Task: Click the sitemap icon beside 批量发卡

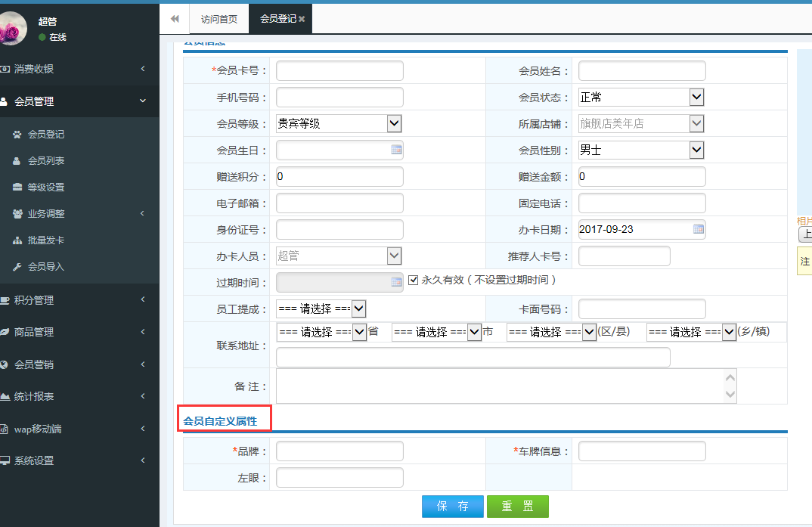Action: 17,240
